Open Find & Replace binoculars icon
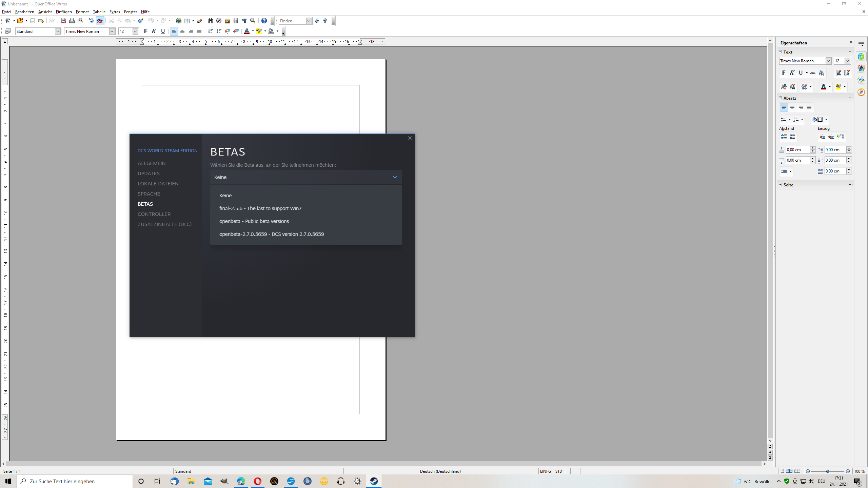This screenshot has width=868, height=488. (x=211, y=21)
